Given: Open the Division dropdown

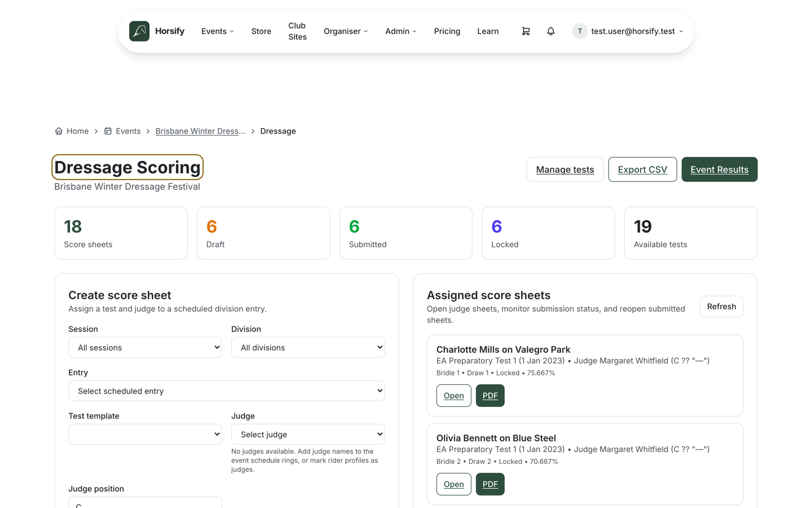Looking at the screenshot, I should pyautogui.click(x=308, y=348).
